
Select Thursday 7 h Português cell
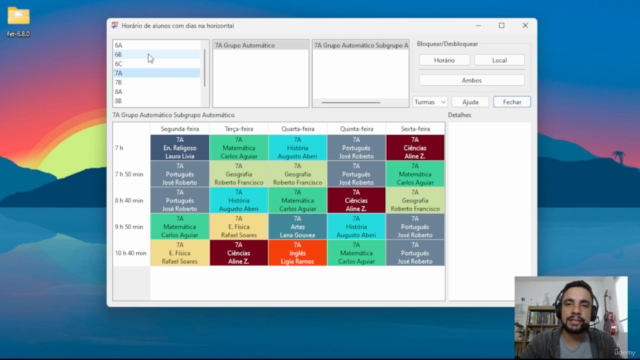pos(356,148)
